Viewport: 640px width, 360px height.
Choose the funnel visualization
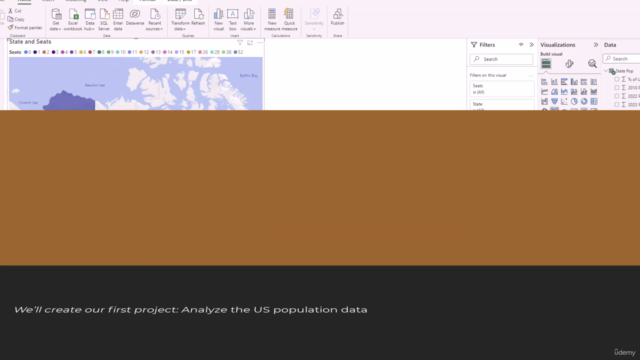(x=554, y=102)
